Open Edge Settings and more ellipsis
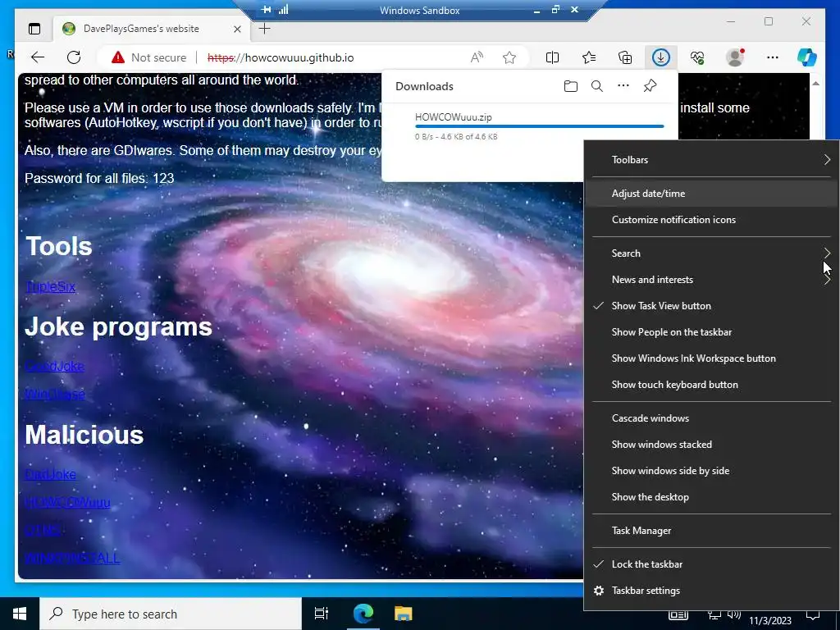The height and width of the screenshot is (630, 840). pyautogui.click(x=773, y=57)
